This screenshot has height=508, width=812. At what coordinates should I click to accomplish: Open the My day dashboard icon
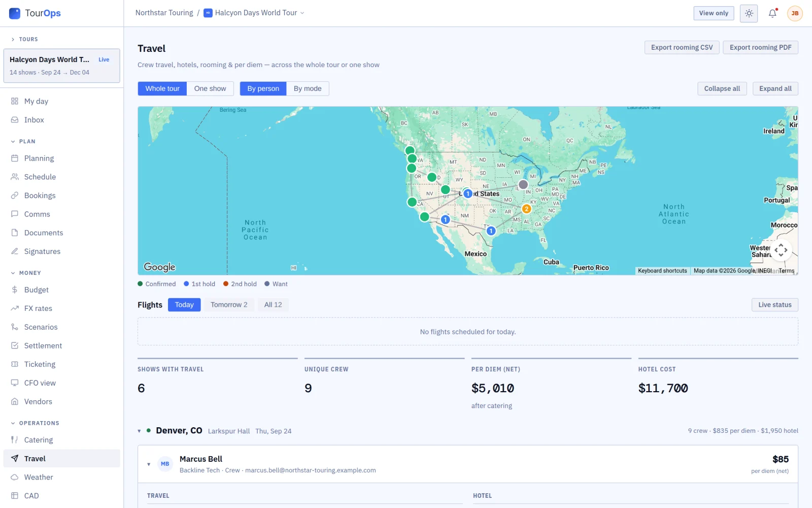click(15, 101)
